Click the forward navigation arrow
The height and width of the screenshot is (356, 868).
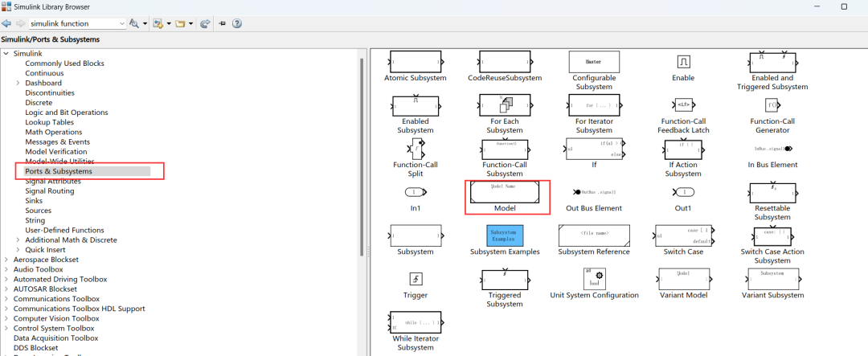[20, 24]
